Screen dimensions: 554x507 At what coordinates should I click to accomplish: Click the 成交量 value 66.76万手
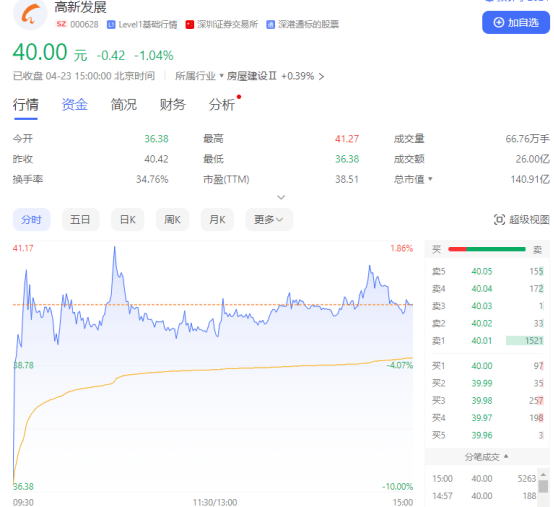pyautogui.click(x=527, y=138)
